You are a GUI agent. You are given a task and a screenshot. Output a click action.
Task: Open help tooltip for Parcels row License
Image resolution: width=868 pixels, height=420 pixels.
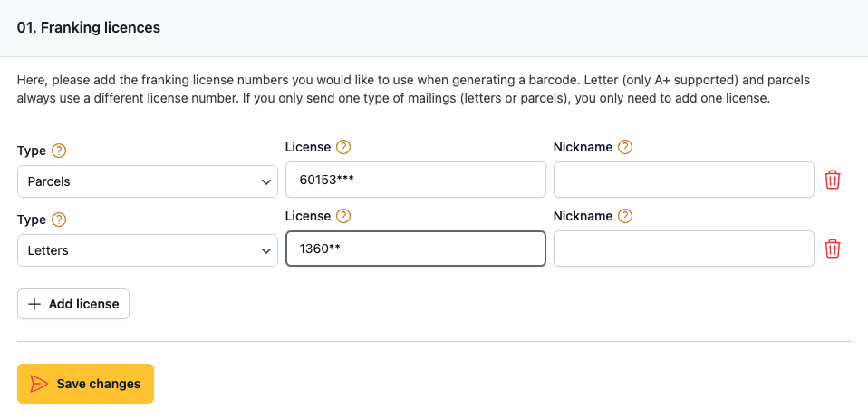click(343, 147)
